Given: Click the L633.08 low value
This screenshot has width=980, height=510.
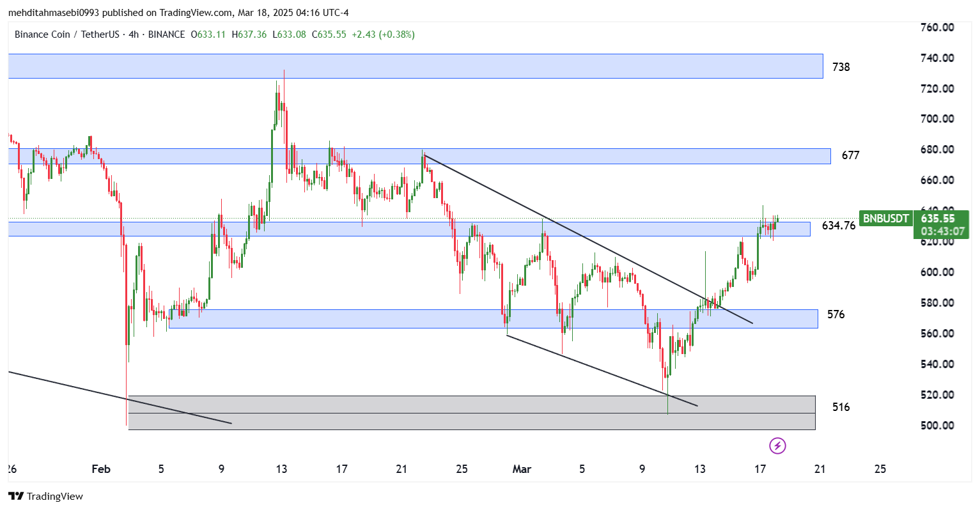Looking at the screenshot, I should click(x=289, y=35).
